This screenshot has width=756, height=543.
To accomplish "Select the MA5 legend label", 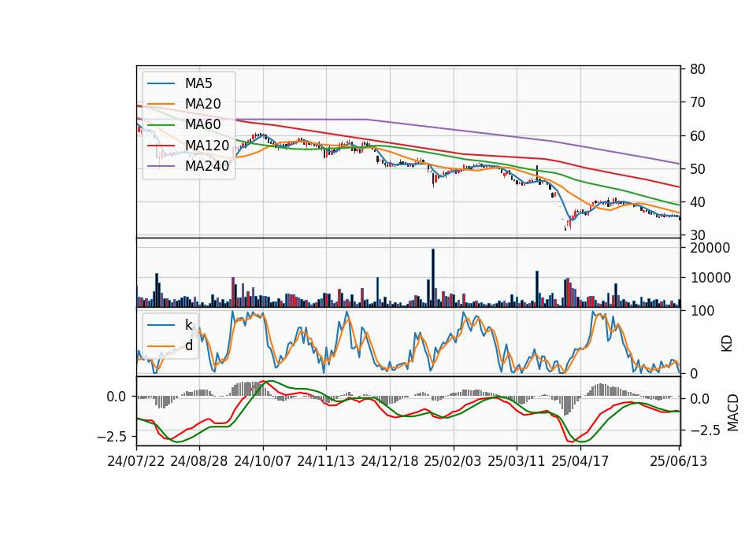I will (198, 83).
